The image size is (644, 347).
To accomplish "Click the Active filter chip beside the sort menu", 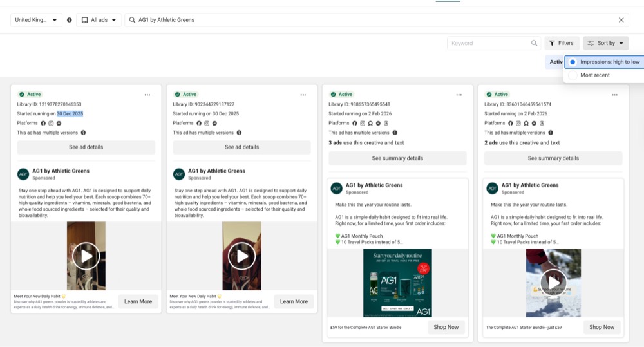I will pos(555,62).
